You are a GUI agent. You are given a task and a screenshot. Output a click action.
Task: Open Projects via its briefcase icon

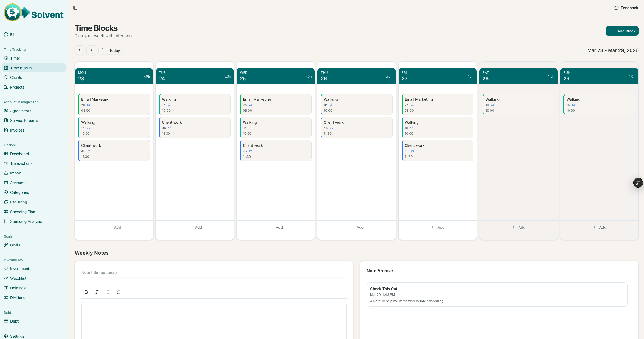[x=6, y=87]
